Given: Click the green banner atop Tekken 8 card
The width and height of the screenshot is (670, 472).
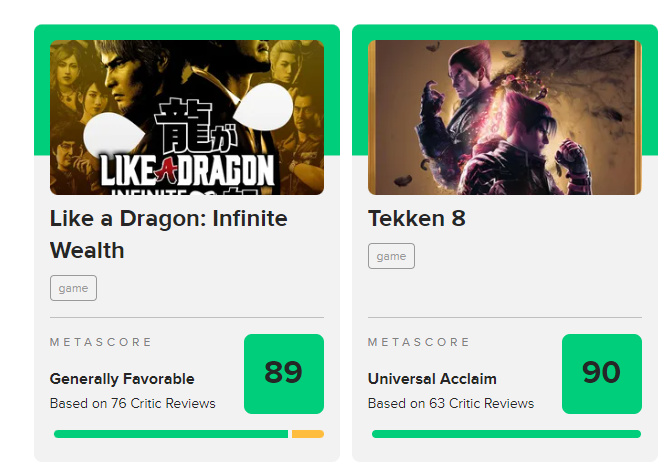Looking at the screenshot, I should tap(505, 32).
